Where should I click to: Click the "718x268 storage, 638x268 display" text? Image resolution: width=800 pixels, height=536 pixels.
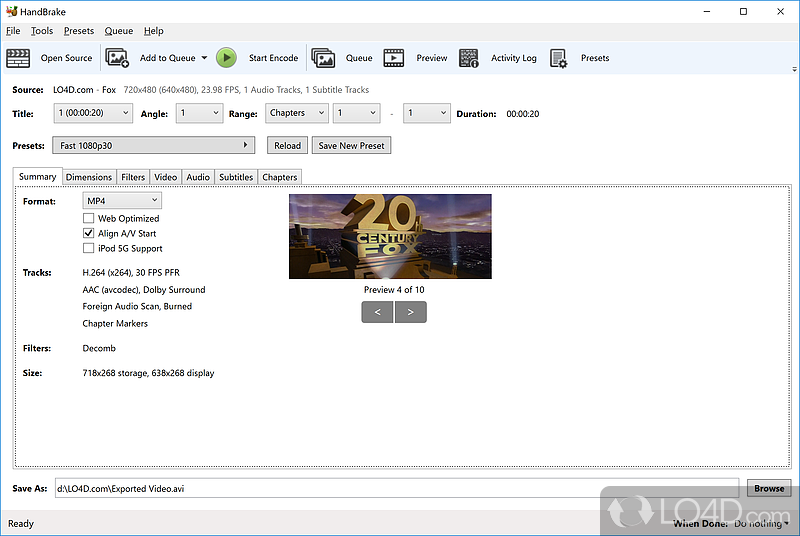148,373
